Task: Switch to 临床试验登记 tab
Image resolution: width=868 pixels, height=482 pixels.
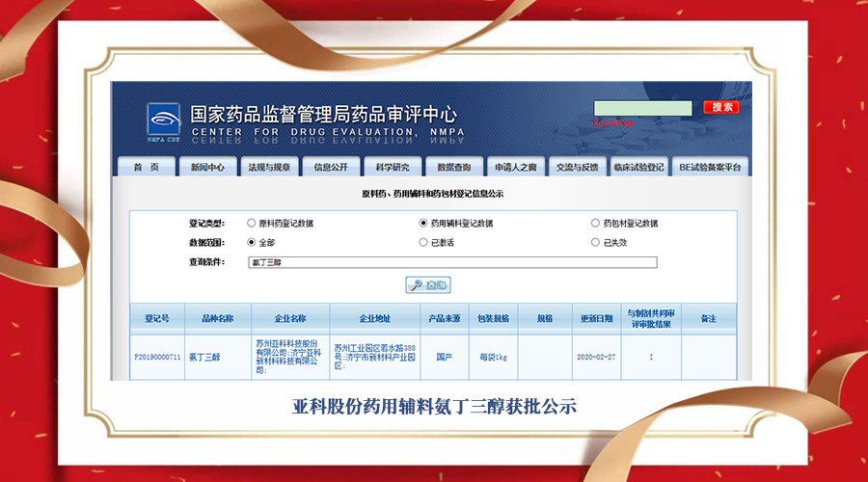Action: 638,167
